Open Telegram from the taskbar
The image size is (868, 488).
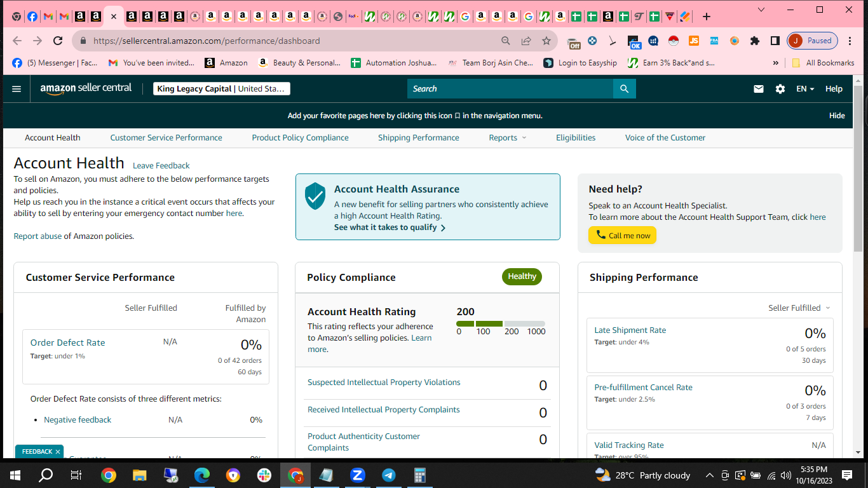[388, 475]
